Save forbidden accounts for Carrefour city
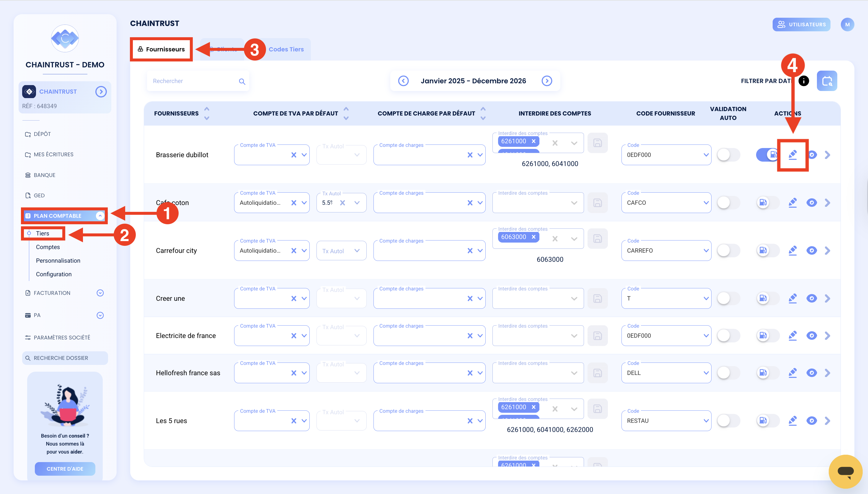Screen dimensions: 868x494 pos(598,238)
